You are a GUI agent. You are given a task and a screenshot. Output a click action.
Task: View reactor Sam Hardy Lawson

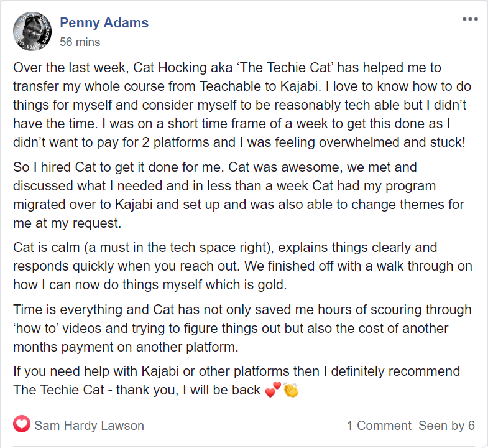tap(89, 426)
